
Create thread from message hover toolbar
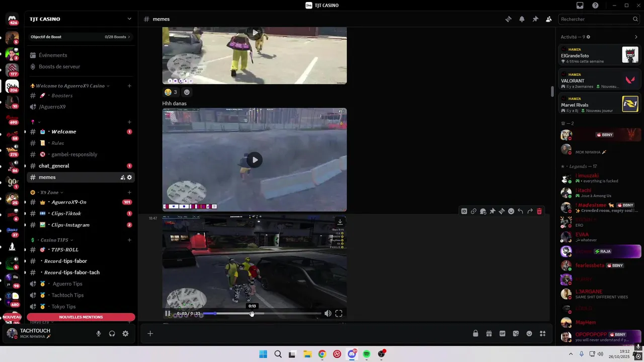tap(502, 211)
